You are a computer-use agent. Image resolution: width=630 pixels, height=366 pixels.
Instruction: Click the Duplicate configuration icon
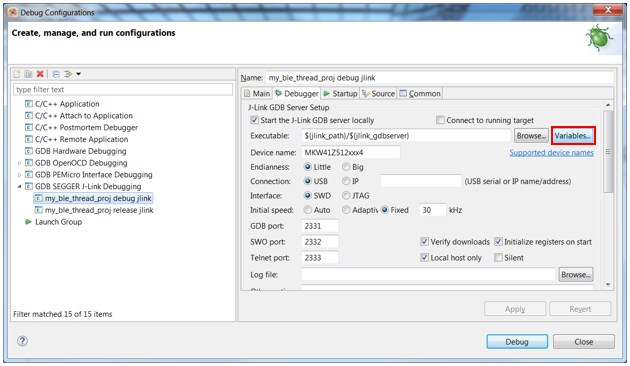click(28, 74)
